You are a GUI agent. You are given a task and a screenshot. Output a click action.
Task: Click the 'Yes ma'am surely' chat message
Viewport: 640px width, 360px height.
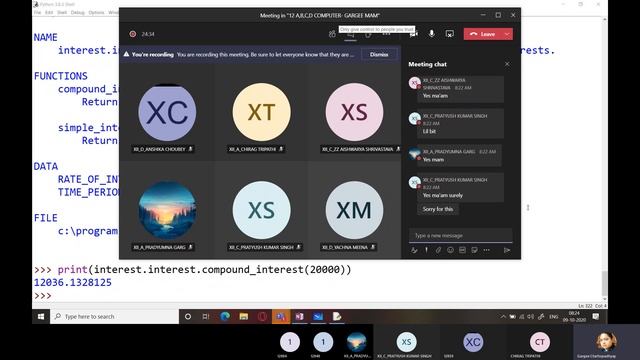(442, 196)
